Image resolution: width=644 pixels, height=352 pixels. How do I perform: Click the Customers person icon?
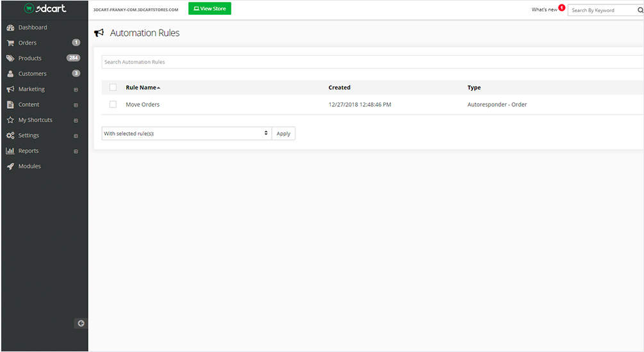(x=10, y=74)
